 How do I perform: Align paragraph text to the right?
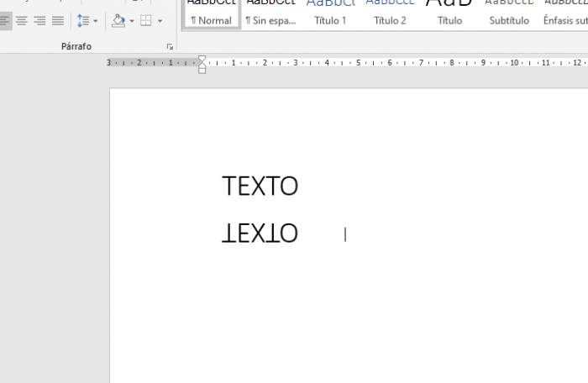tap(39, 21)
